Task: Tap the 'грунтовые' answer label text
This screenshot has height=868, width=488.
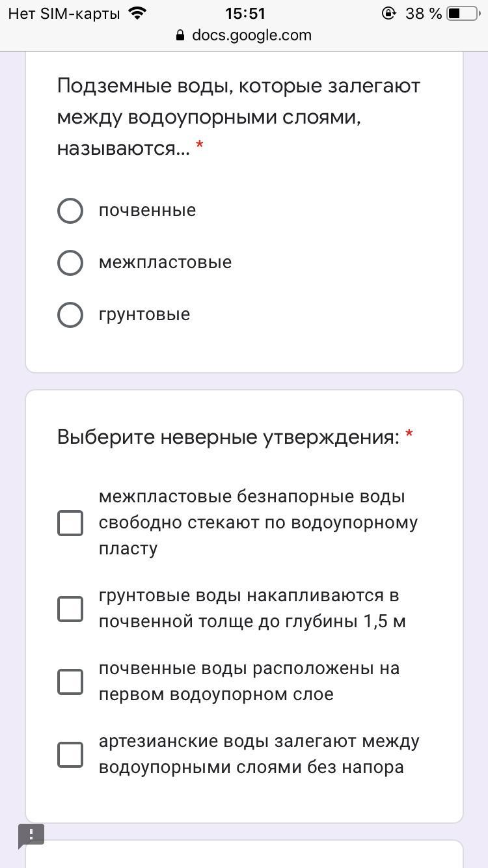Action: pos(144,315)
